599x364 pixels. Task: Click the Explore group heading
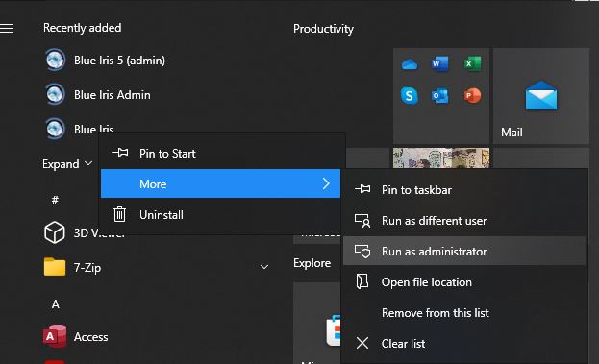click(x=312, y=263)
